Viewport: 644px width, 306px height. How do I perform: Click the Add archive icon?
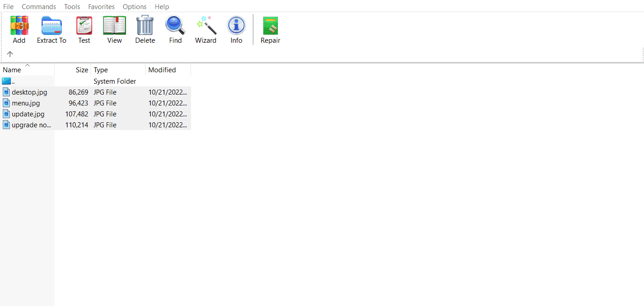(19, 25)
